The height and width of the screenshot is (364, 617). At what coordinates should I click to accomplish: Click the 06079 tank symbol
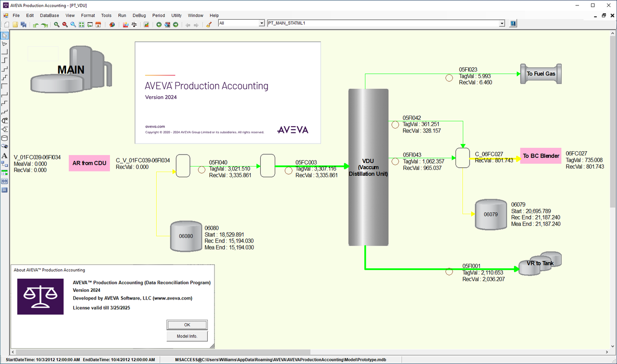pos(491,214)
